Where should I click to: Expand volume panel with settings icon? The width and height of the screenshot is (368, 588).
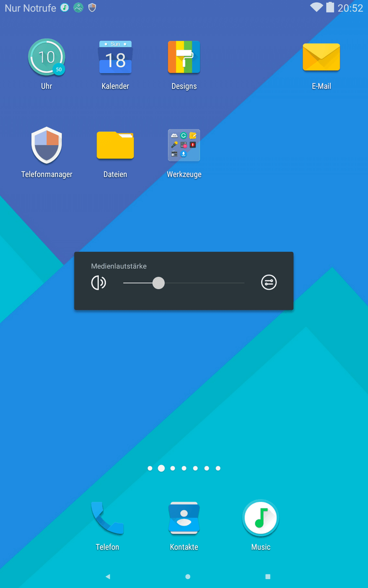click(x=269, y=283)
